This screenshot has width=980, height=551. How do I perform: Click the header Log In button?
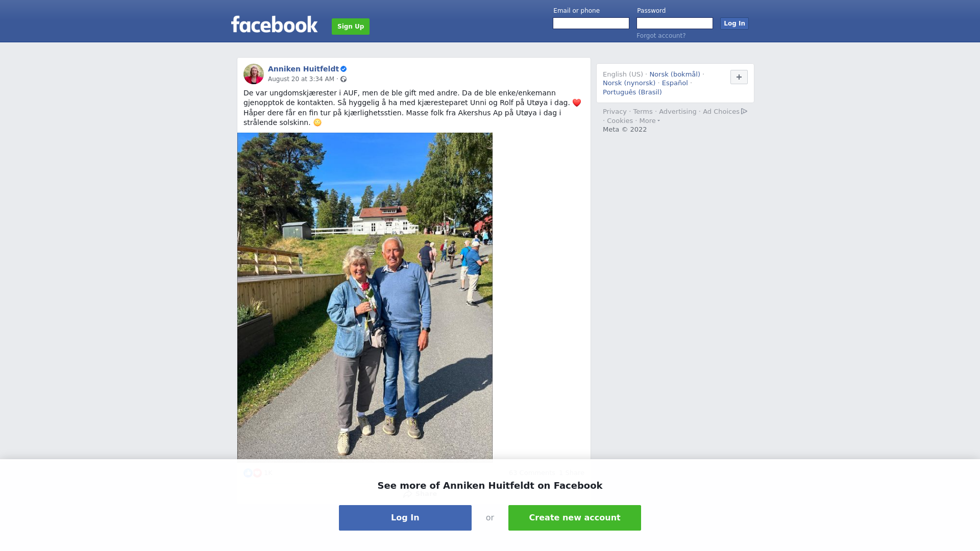coord(734,23)
